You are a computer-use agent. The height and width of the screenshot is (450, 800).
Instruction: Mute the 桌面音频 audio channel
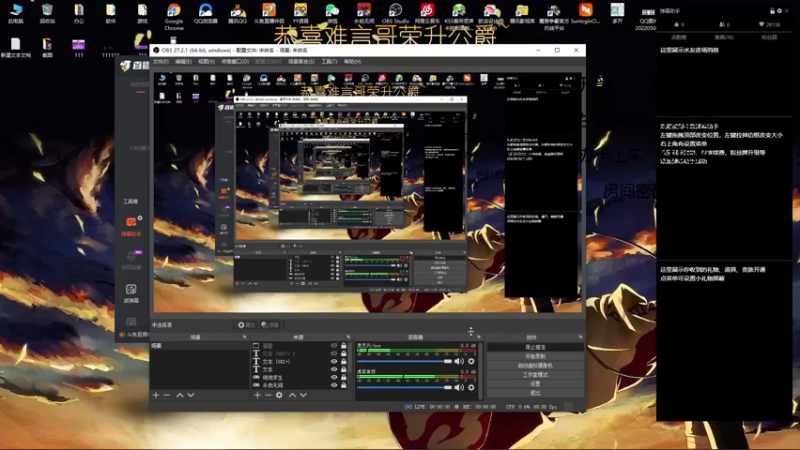(x=459, y=387)
